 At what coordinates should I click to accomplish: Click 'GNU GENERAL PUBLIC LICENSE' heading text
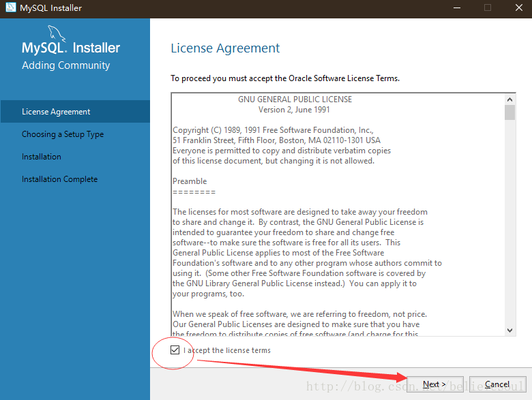tap(295, 99)
